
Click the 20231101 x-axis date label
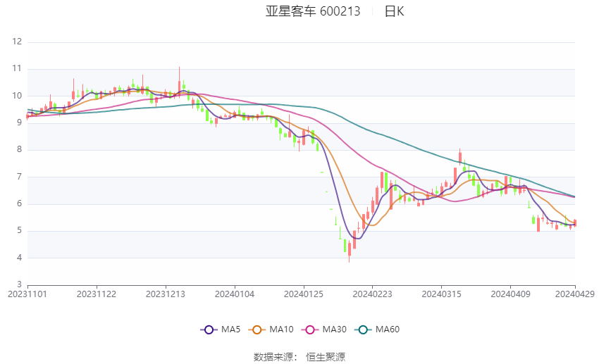[x=27, y=294]
